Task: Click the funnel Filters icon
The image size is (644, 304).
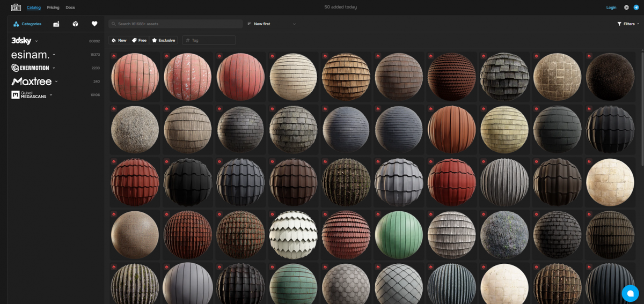Action: coord(619,24)
